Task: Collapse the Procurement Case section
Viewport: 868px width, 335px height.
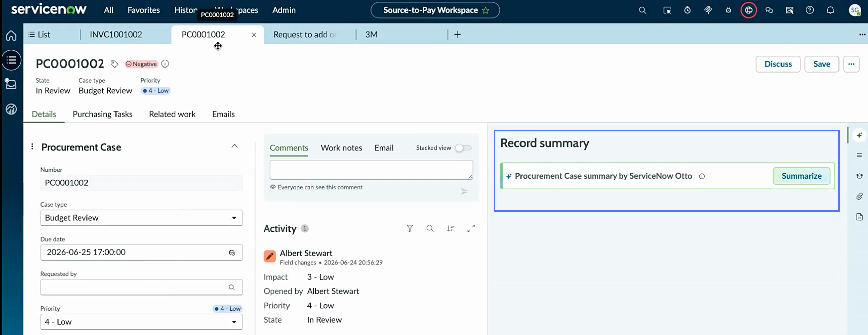Action: (x=234, y=146)
